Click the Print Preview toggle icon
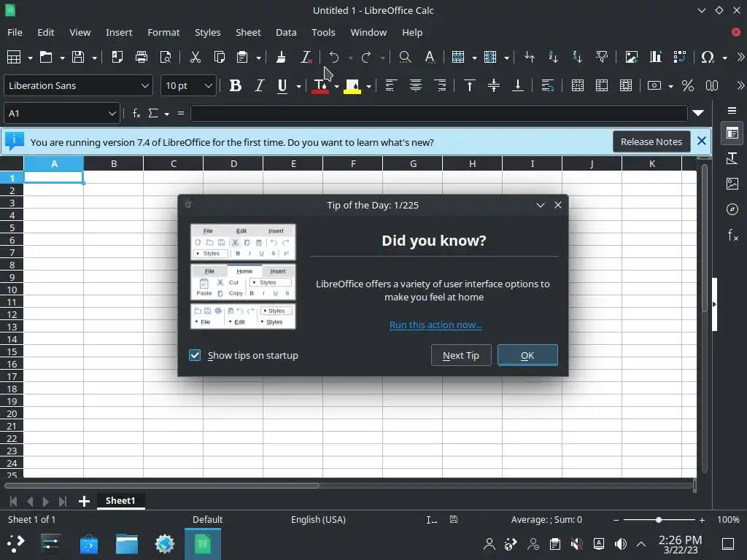The width and height of the screenshot is (747, 560). pos(166,57)
